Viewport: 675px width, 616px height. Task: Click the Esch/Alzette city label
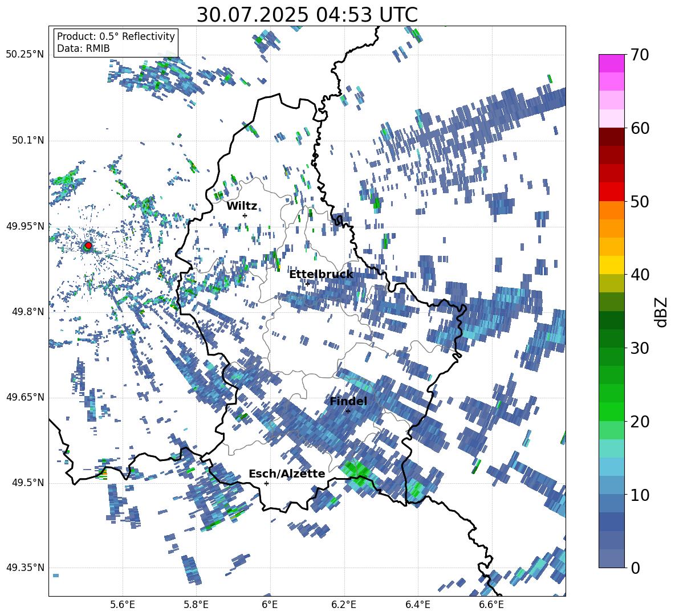click(287, 474)
